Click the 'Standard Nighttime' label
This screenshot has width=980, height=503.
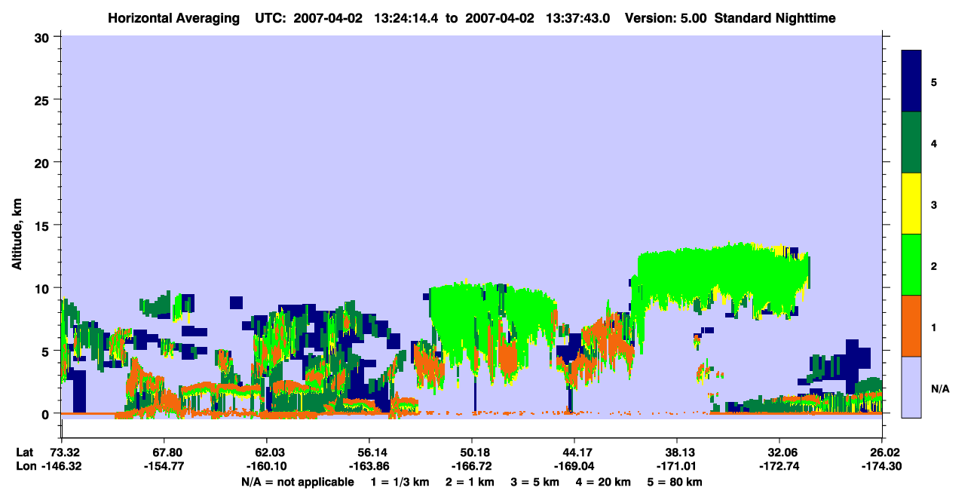click(x=775, y=17)
